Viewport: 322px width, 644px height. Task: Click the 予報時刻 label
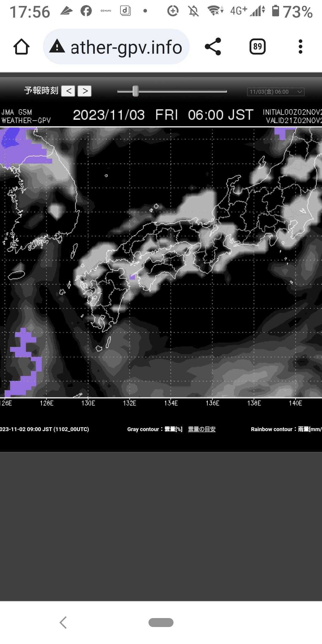41,91
